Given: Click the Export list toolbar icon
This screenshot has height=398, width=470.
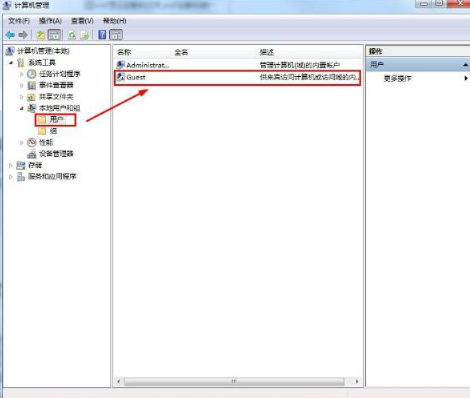Looking at the screenshot, I should click(85, 35).
